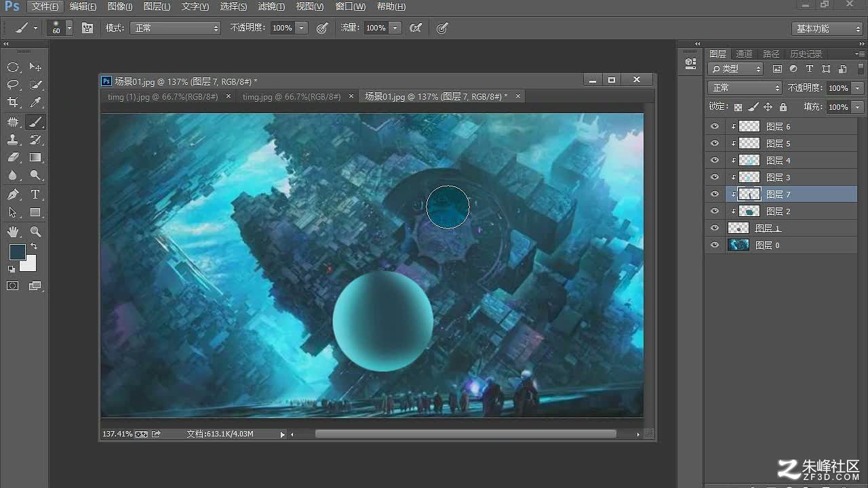Screen dimensions: 868x488
Task: Hide 图层 5 layer
Action: [714, 143]
